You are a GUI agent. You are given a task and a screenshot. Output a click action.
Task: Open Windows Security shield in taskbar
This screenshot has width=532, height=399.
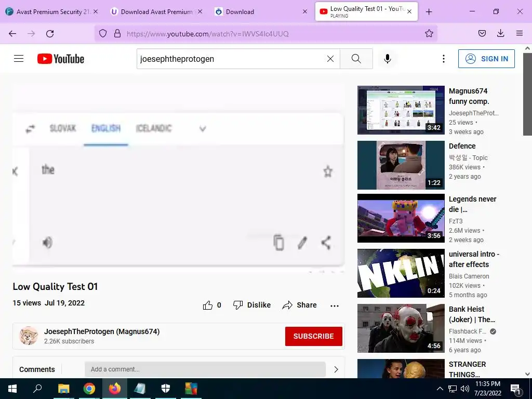[165, 389]
